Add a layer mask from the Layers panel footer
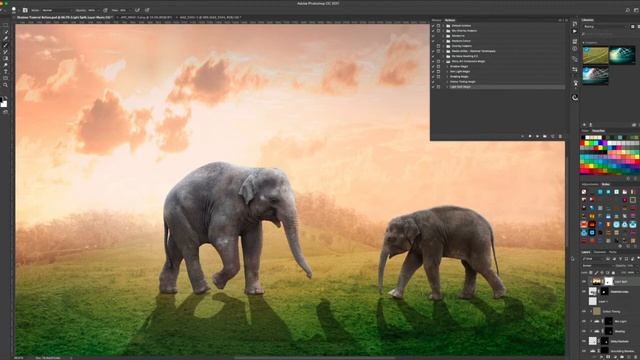The height and width of the screenshot is (360, 640). (608, 357)
